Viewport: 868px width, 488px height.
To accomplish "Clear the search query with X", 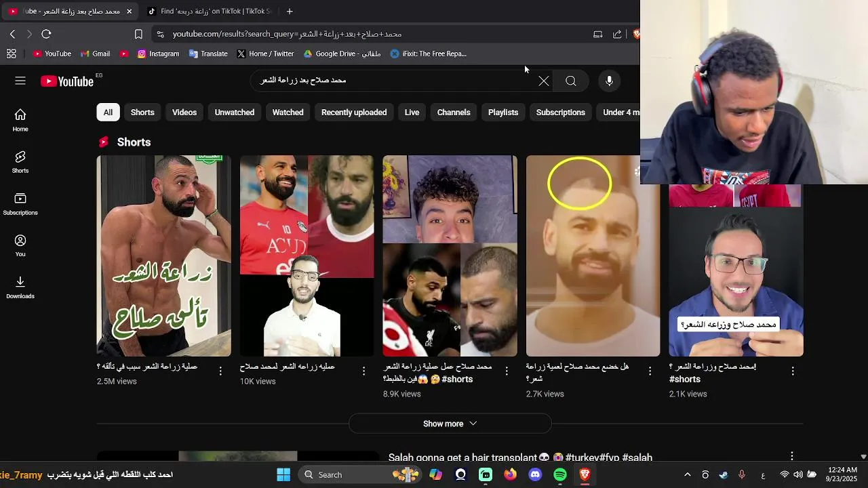I will (x=544, y=81).
